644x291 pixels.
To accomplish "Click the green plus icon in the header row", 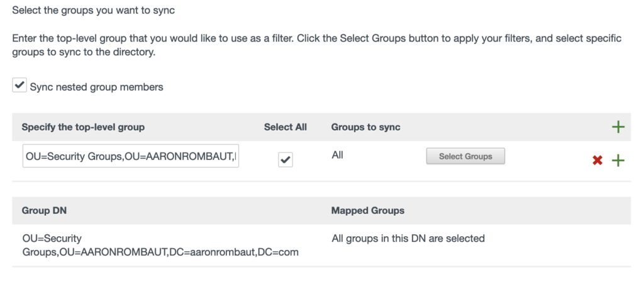I will click(x=618, y=127).
